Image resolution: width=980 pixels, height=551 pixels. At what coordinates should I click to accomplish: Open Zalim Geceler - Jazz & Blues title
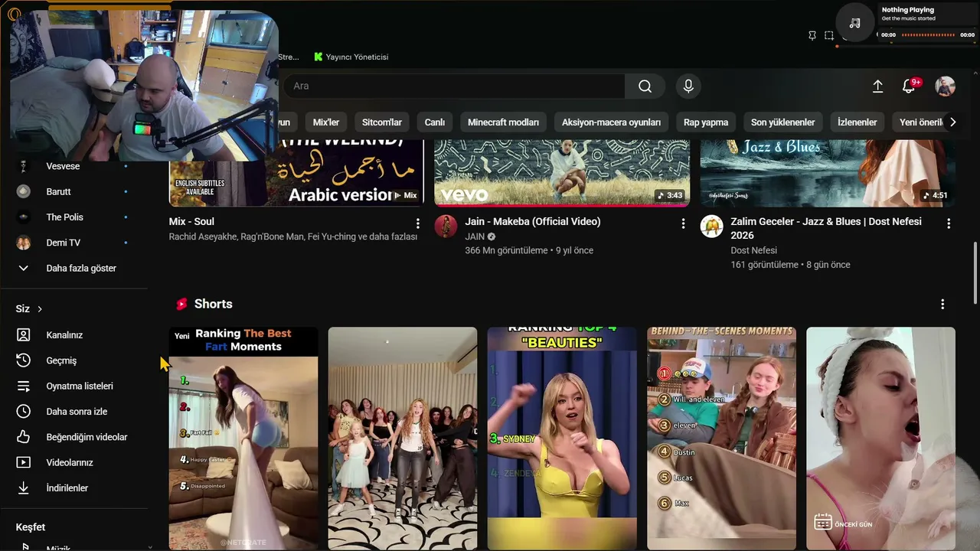pyautogui.click(x=826, y=228)
